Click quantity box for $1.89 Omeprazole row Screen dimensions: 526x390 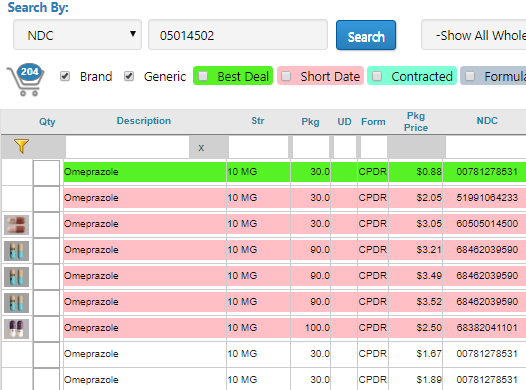[47, 380]
